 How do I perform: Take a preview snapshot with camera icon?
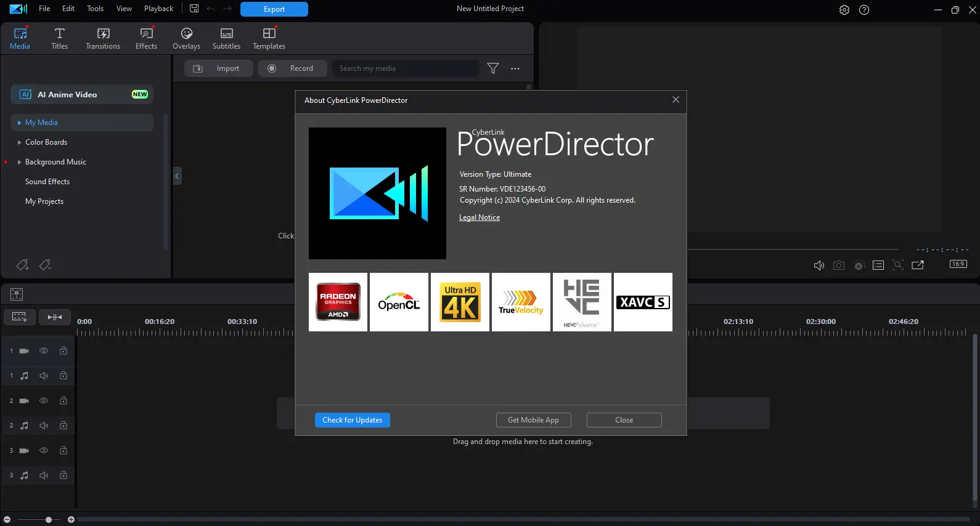point(839,265)
